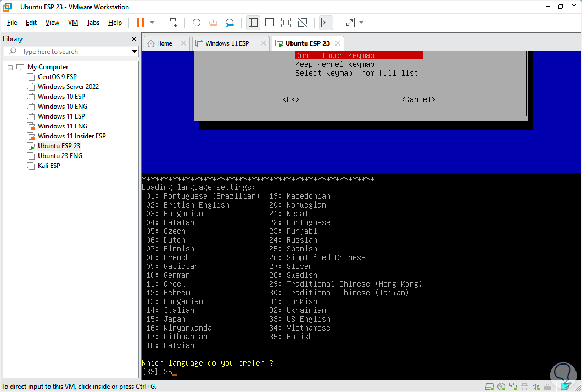This screenshot has width=582, height=392.
Task: Click the network adapter status icon
Action: click(x=513, y=387)
